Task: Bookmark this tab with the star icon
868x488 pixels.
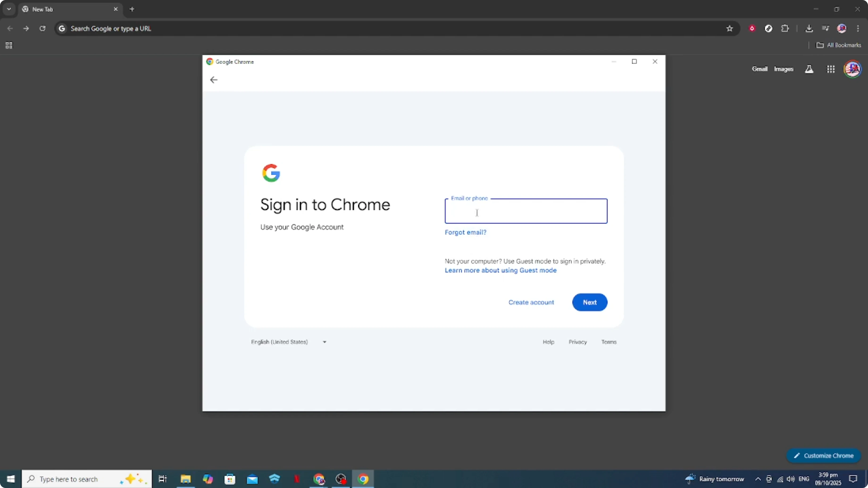Action: coord(730,29)
